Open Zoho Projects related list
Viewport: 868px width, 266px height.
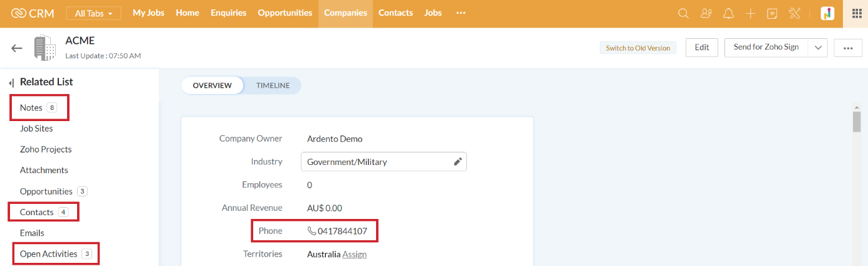pos(46,149)
